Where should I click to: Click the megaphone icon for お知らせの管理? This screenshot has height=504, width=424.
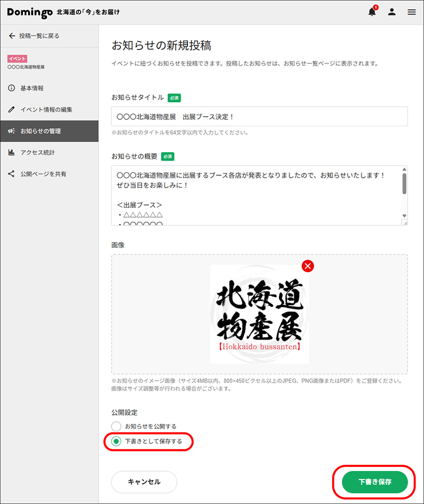12,131
